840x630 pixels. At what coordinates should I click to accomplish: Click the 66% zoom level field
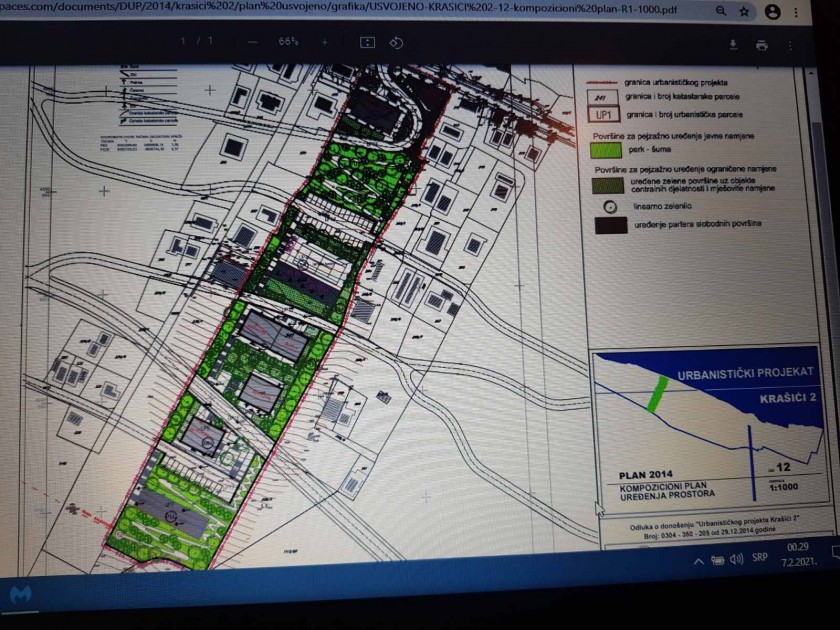tap(288, 41)
